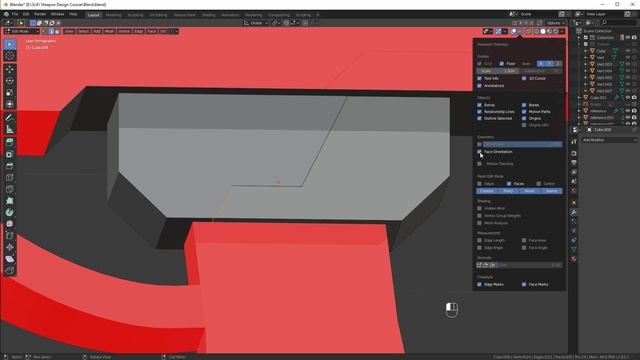Toggle the Annotations checkbox

tap(480, 86)
